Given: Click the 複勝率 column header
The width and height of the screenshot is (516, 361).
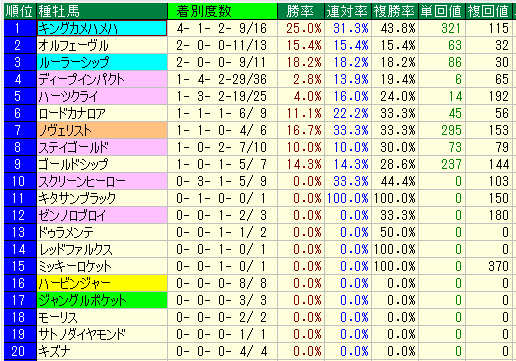Looking at the screenshot, I should pyautogui.click(x=395, y=11).
